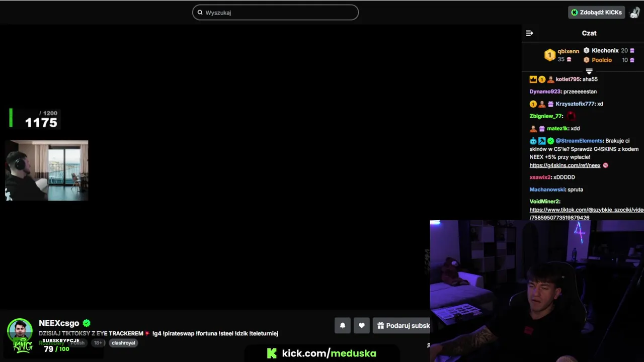Viewport: 644px width, 362px height.
Task: Select the Czat header title
Action: click(x=589, y=33)
